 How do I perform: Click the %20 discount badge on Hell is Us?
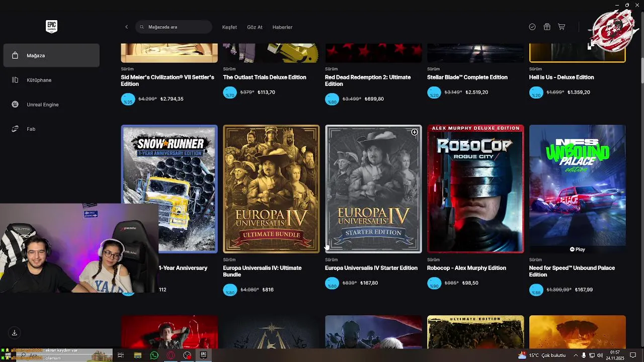tap(536, 93)
